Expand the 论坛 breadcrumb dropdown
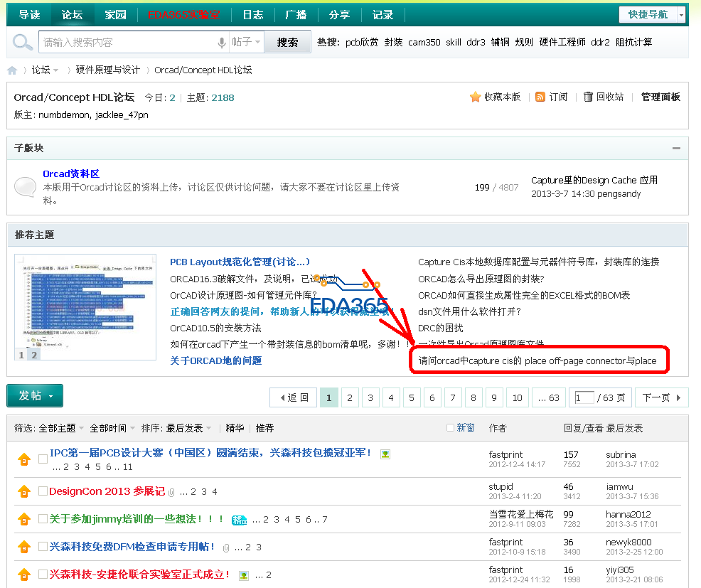The height and width of the screenshot is (588, 701). point(55,70)
